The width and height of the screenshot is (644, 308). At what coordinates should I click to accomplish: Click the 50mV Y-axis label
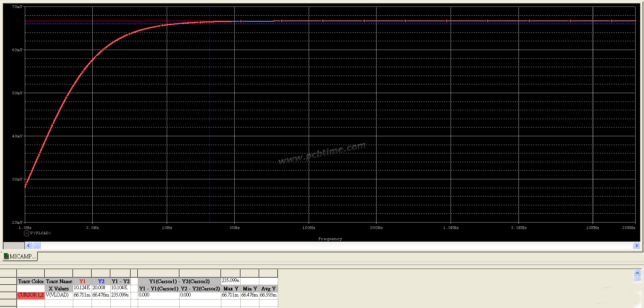tap(17, 93)
